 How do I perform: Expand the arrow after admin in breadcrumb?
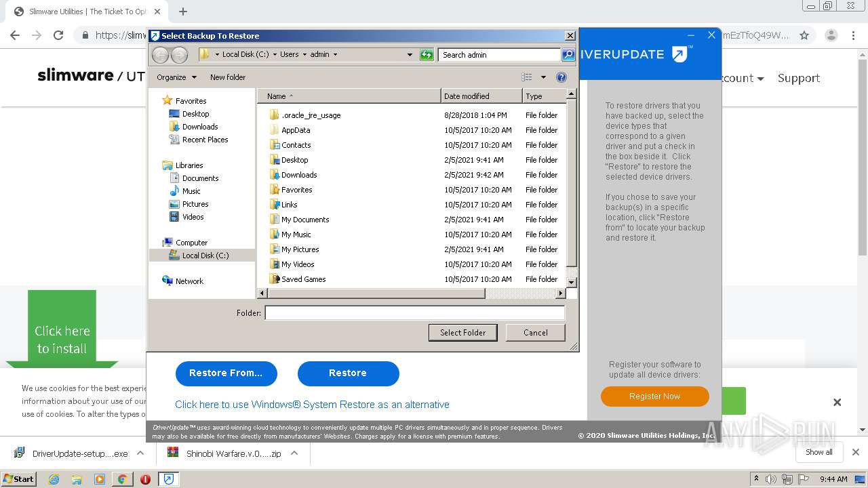335,55
